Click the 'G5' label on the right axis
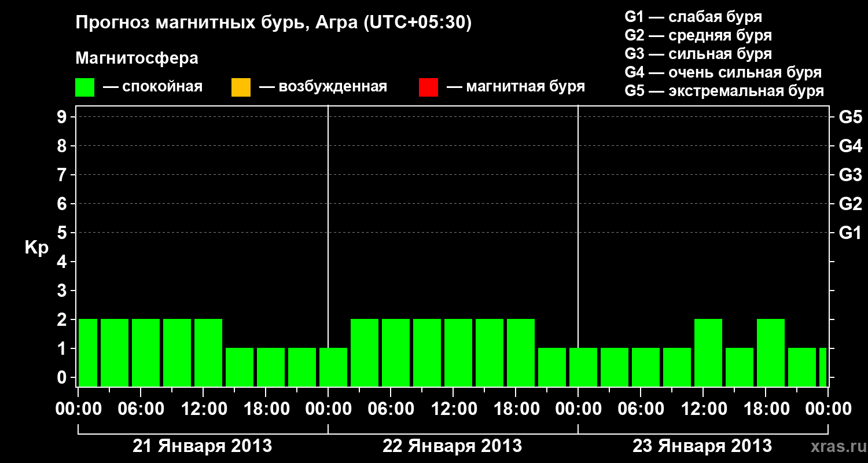Image resolution: width=868 pixels, height=463 pixels. click(x=850, y=117)
